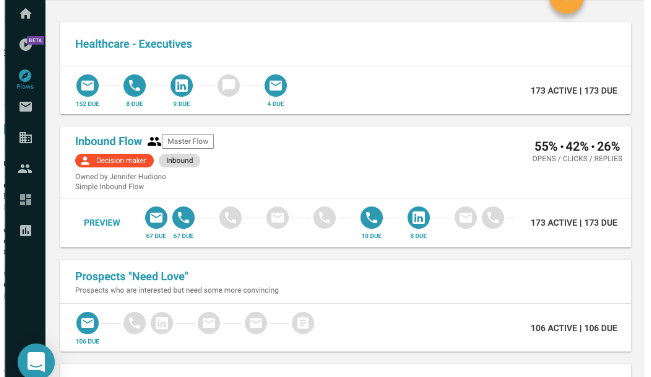Click Need Love gray call step

click(x=135, y=323)
